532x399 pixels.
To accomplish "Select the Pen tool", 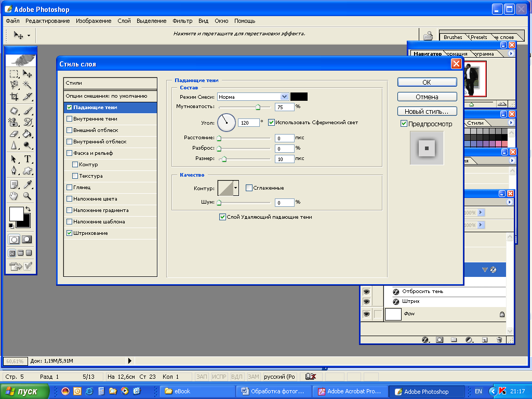I will click(14, 170).
